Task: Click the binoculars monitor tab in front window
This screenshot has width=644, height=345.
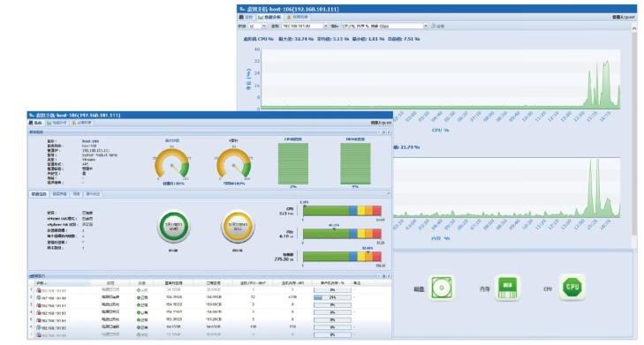Action: [35, 123]
